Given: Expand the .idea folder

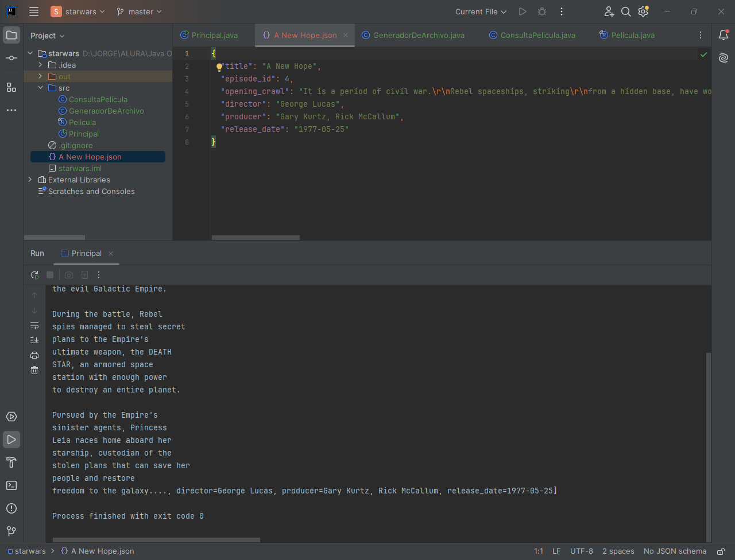Looking at the screenshot, I should coord(40,65).
